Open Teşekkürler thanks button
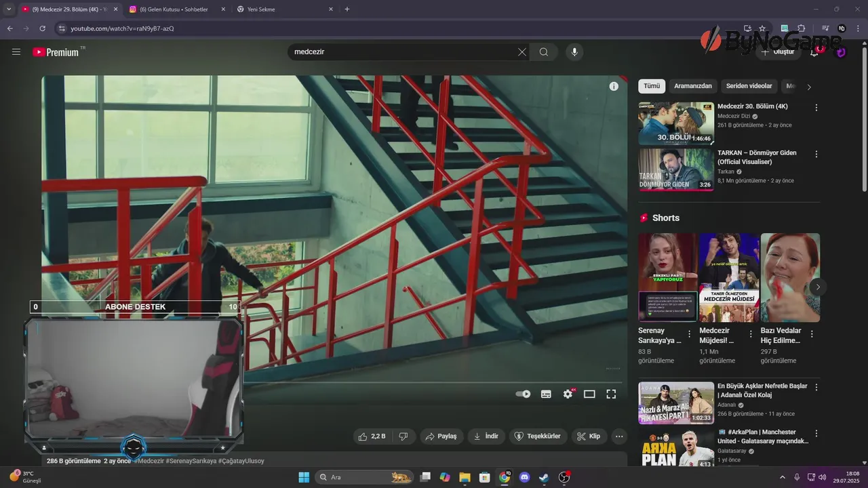Image resolution: width=868 pixels, height=488 pixels. [538, 436]
